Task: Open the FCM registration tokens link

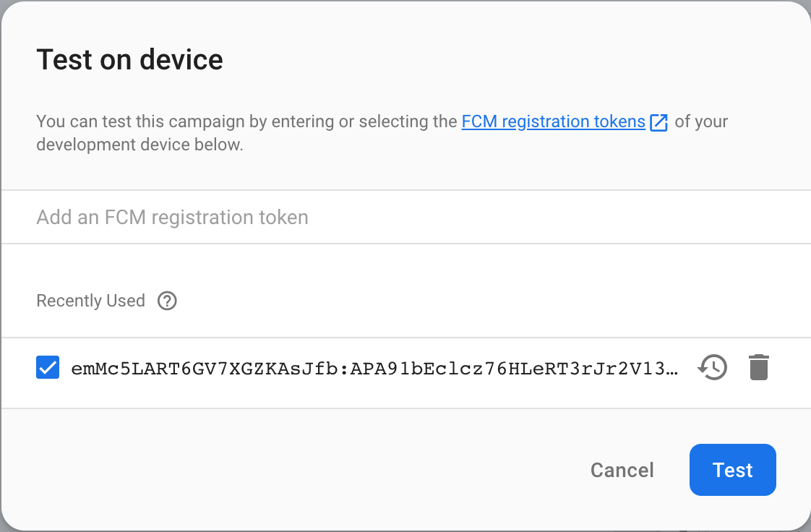Action: [x=553, y=121]
